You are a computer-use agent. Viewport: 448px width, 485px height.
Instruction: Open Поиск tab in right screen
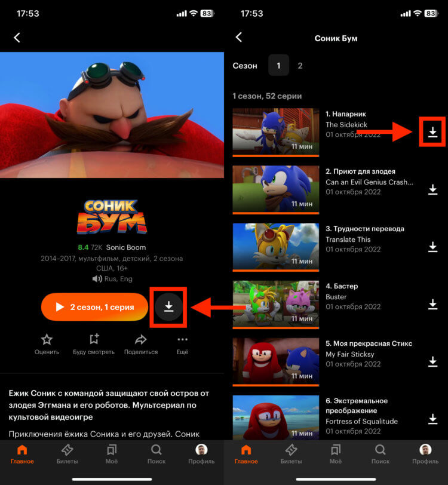coord(381,454)
